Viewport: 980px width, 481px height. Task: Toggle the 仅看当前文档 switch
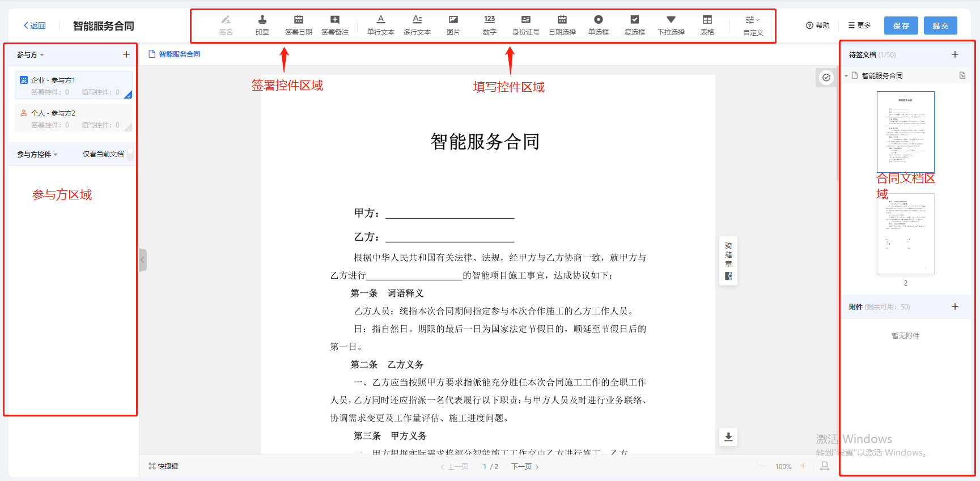[x=130, y=154]
